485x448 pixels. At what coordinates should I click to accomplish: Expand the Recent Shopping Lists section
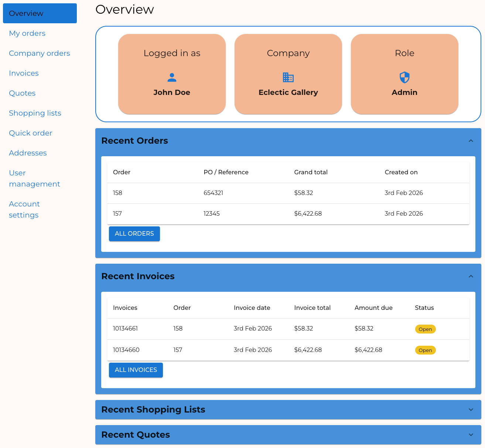tap(471, 410)
